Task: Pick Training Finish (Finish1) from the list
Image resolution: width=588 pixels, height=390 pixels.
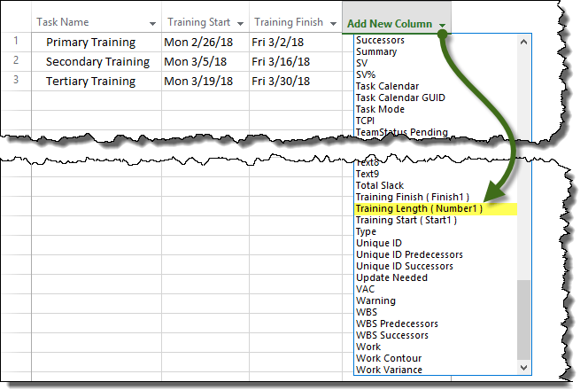Action: [x=412, y=197]
